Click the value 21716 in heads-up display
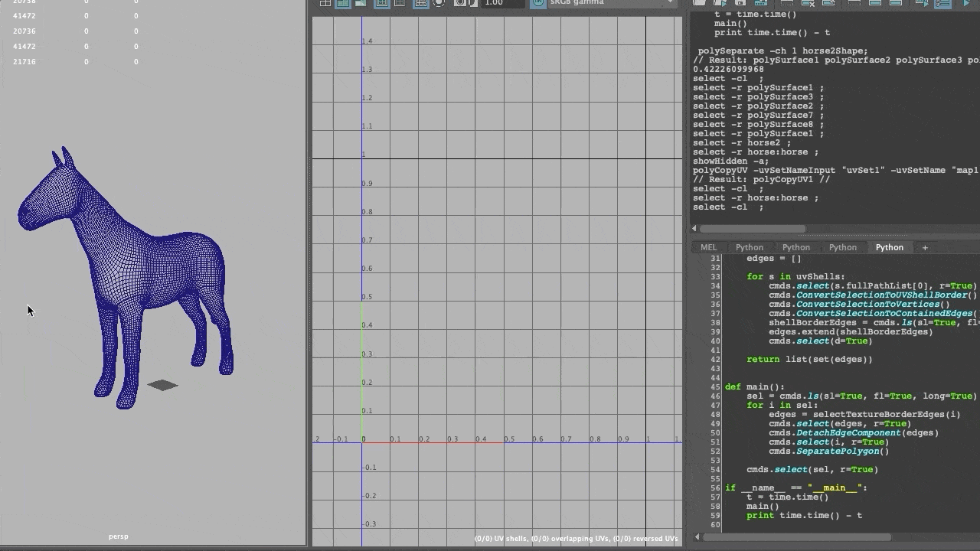980x551 pixels. point(24,61)
